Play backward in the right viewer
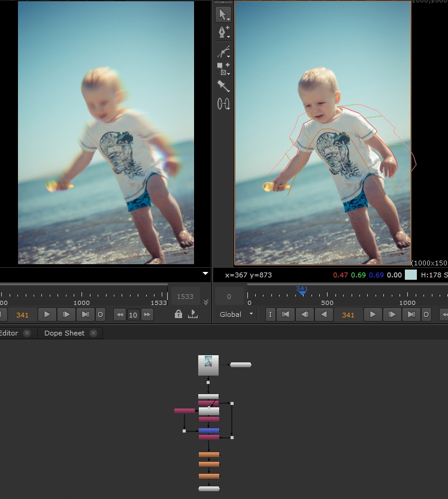Viewport: 448px width, 499px height. tap(324, 314)
